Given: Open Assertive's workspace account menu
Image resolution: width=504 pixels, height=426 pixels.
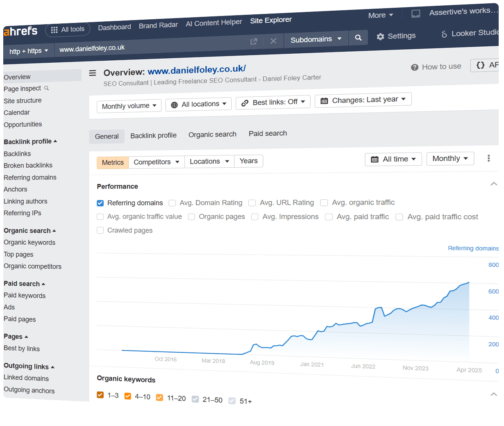Looking at the screenshot, I should click(463, 11).
